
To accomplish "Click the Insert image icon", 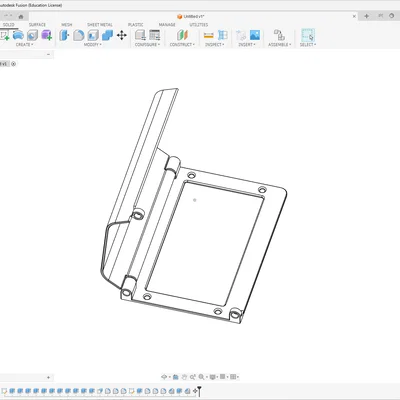I will (x=255, y=35).
